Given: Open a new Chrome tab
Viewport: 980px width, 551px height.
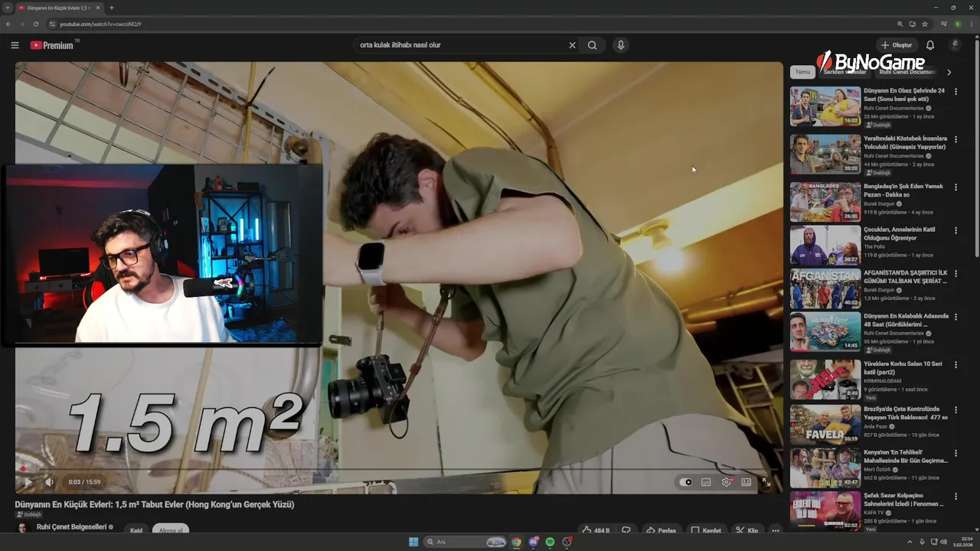Looking at the screenshot, I should pyautogui.click(x=111, y=8).
